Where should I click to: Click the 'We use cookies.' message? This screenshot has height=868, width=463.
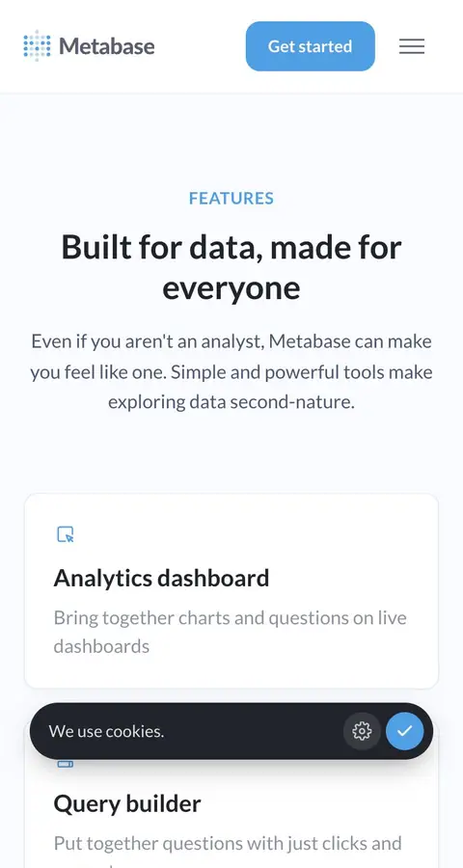pos(106,731)
